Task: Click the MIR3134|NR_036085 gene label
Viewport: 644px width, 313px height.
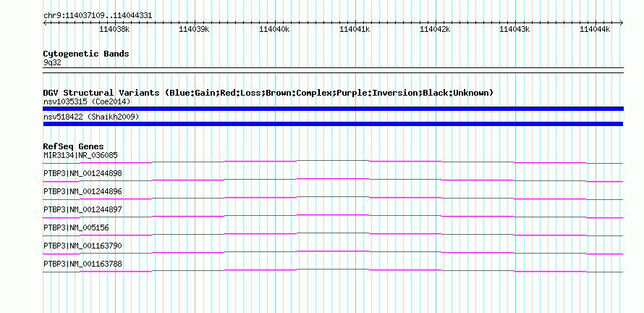Action: click(80, 156)
